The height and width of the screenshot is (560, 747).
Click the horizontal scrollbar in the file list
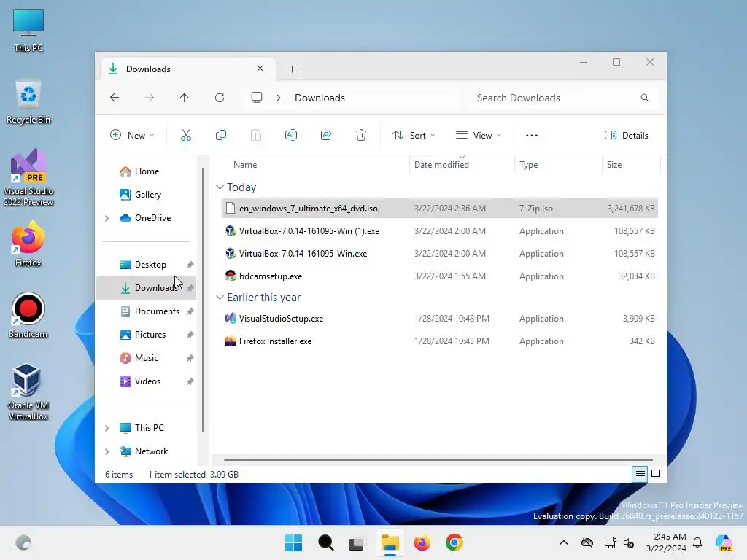click(x=438, y=460)
